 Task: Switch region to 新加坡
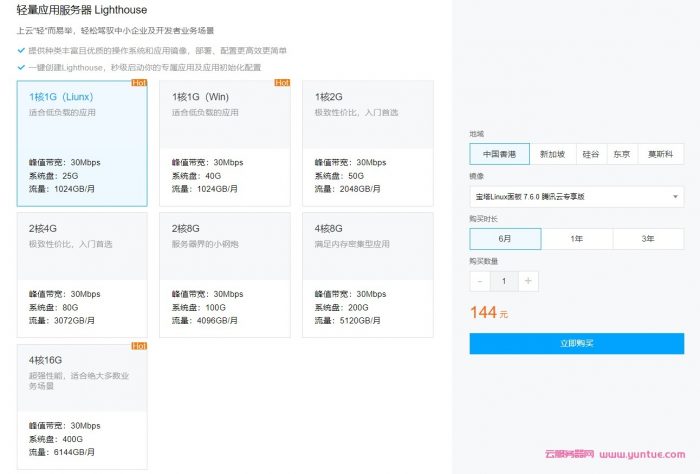(x=552, y=154)
